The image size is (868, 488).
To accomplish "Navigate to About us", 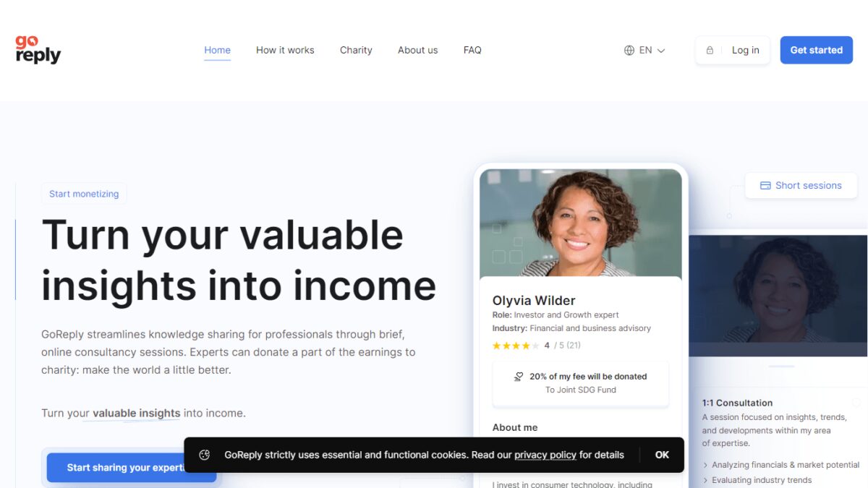I will (x=417, y=51).
